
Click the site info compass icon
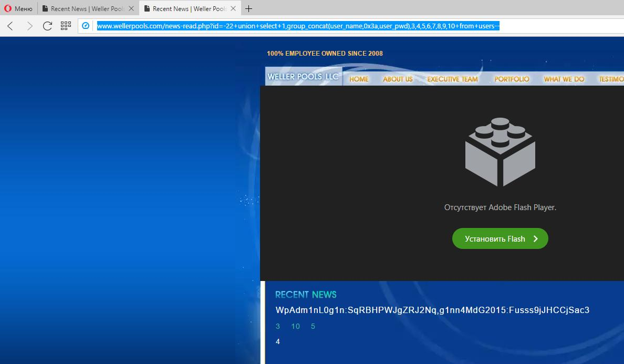pyautogui.click(x=85, y=26)
